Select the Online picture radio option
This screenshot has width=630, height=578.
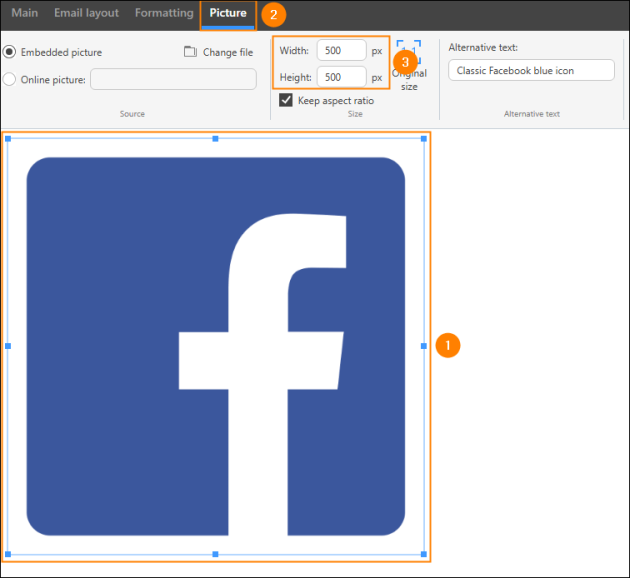pos(9,79)
